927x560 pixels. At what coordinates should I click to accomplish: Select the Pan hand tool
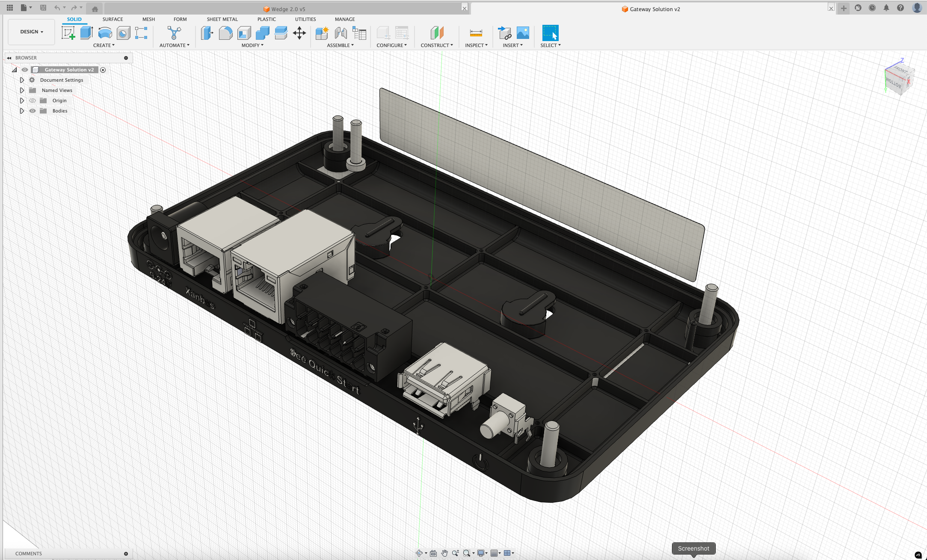pyautogui.click(x=444, y=553)
